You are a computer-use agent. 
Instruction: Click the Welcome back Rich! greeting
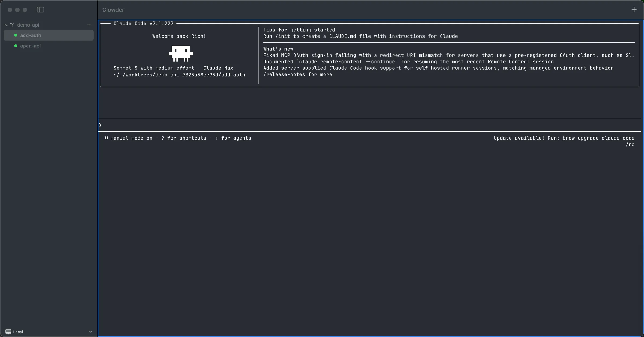[179, 36]
